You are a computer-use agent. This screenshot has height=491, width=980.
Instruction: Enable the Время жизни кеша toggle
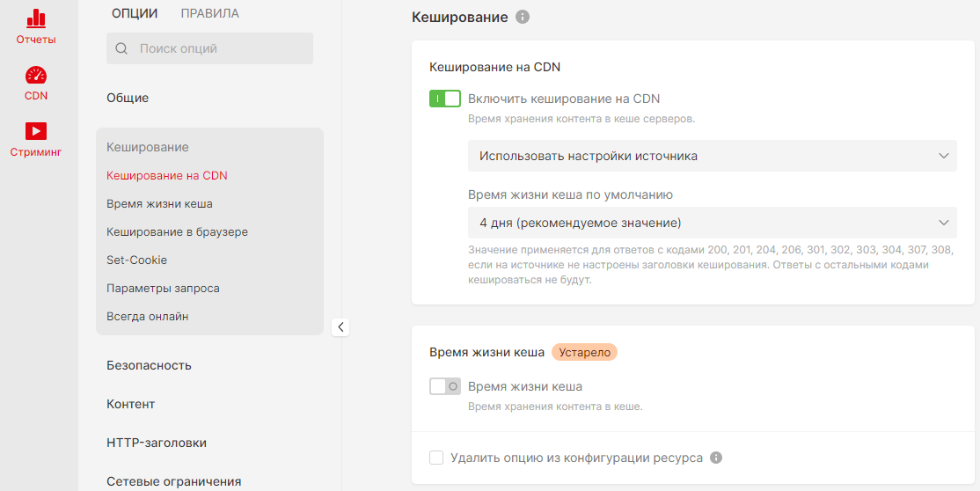coord(445,386)
